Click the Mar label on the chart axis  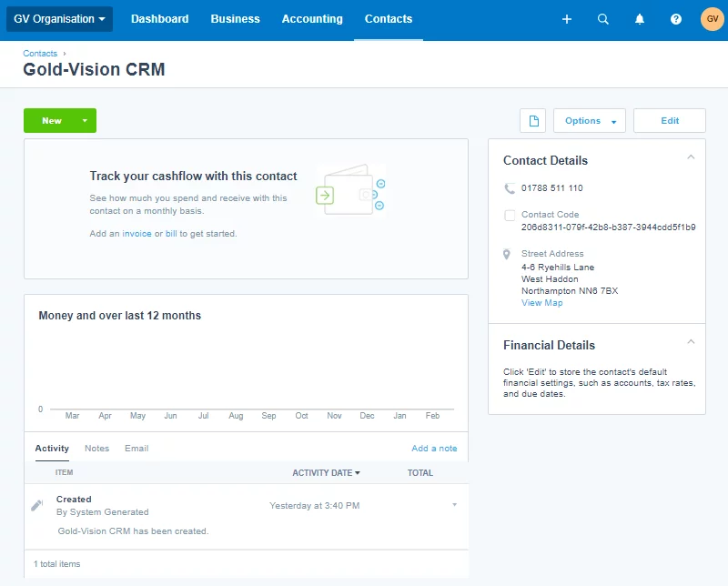(x=72, y=416)
